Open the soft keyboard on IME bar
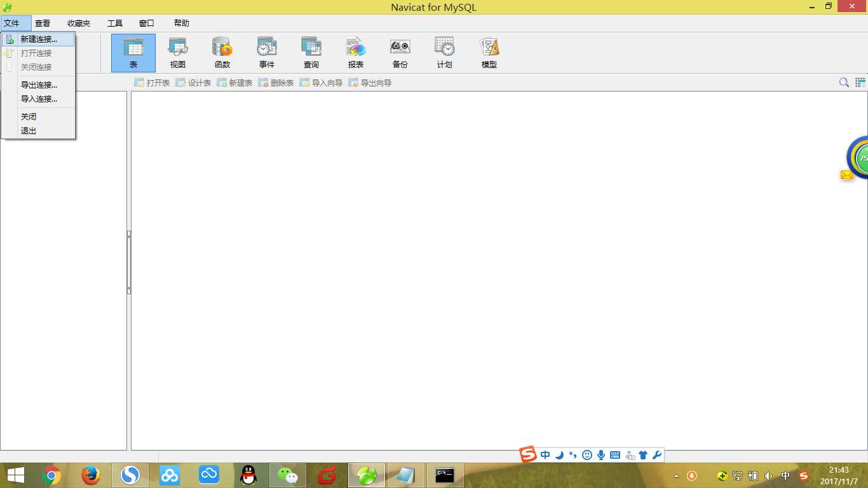This screenshot has height=488, width=868. (x=615, y=455)
